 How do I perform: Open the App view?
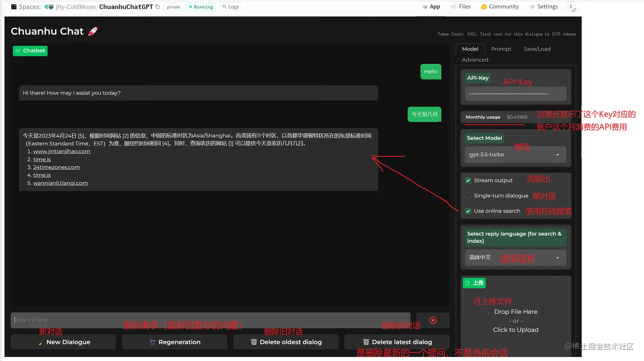431,7
